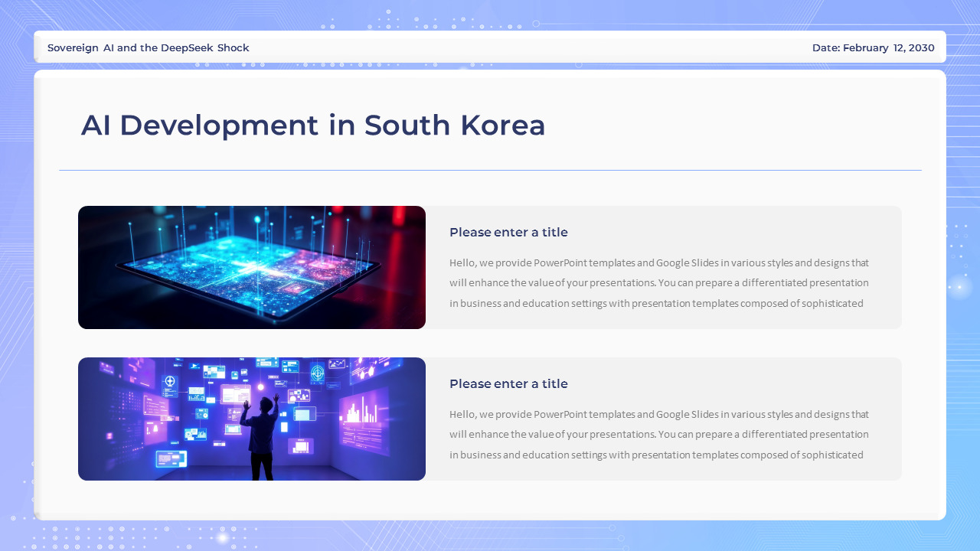Select the second "Please enter a title" placeholder
980x551 pixels.
click(508, 383)
